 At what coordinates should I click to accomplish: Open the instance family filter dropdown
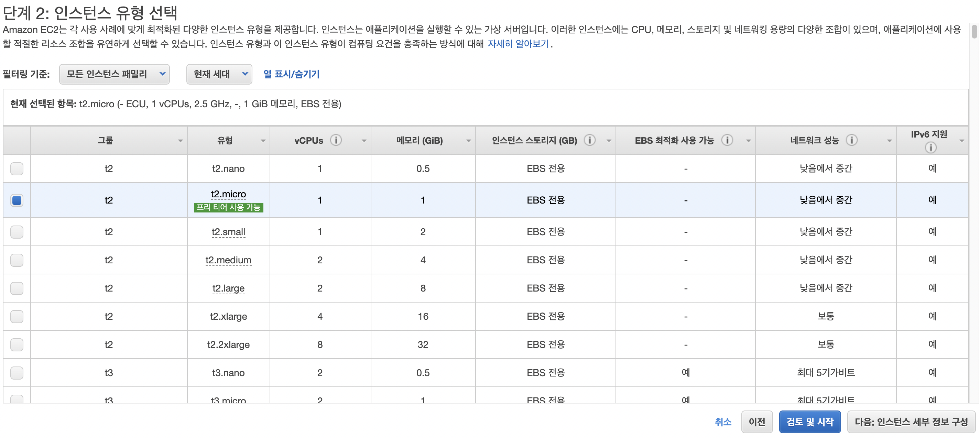[114, 74]
